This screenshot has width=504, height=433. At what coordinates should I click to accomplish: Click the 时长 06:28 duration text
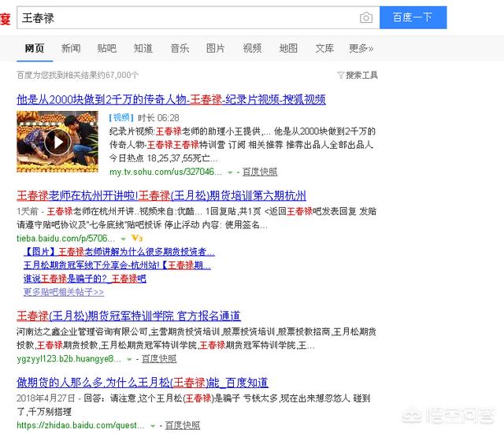pyautogui.click(x=158, y=118)
